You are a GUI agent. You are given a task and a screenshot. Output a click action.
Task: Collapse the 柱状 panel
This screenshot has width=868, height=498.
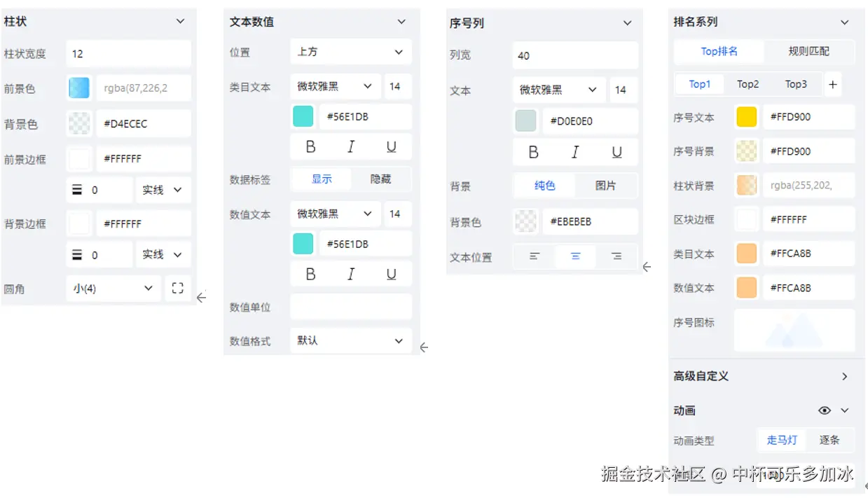pos(180,22)
